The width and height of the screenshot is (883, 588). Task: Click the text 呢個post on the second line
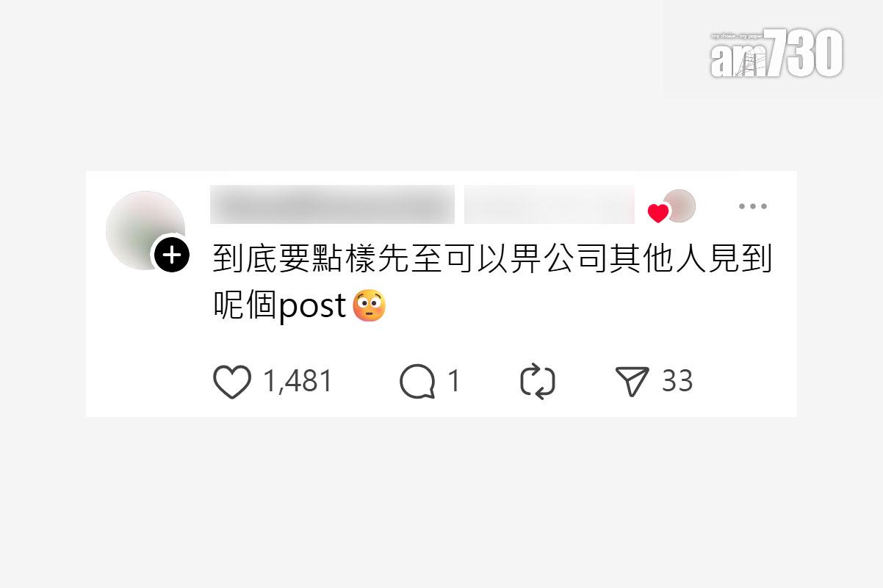click(x=280, y=307)
